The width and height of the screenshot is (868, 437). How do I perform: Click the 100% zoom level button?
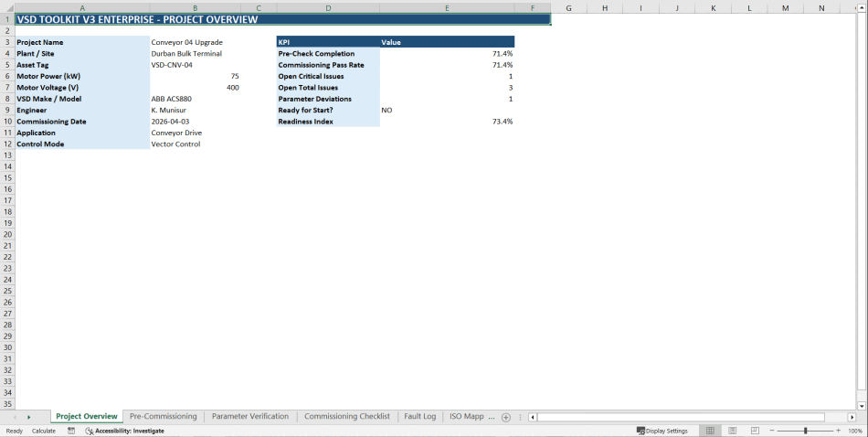coord(854,431)
